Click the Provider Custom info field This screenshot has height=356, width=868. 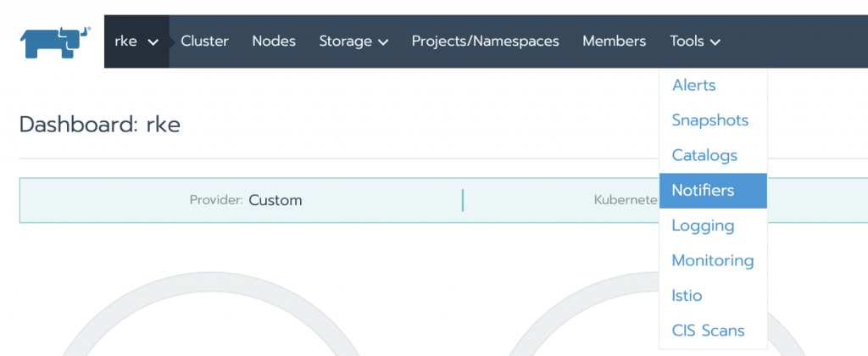point(246,201)
